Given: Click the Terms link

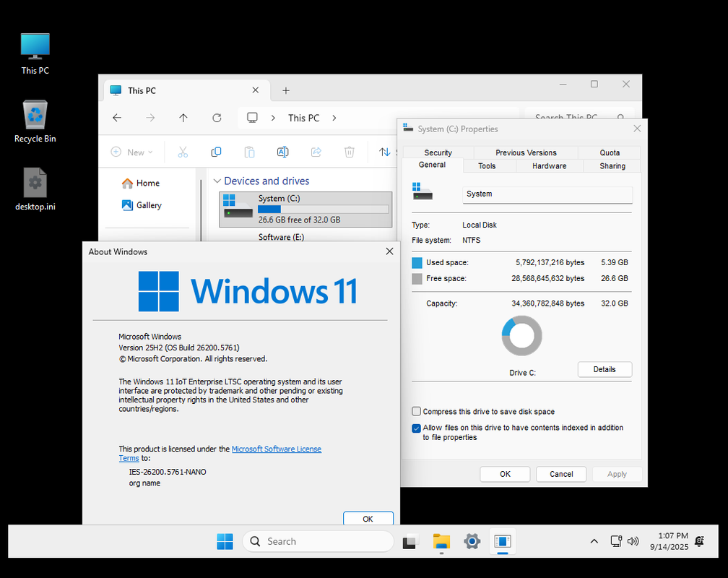Looking at the screenshot, I should (129, 458).
